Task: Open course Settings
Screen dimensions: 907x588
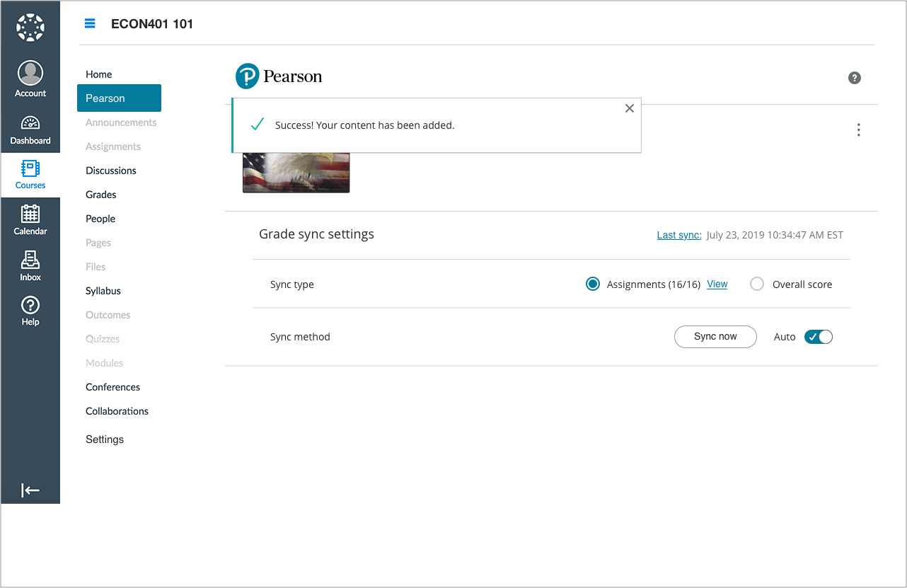Action: [105, 439]
